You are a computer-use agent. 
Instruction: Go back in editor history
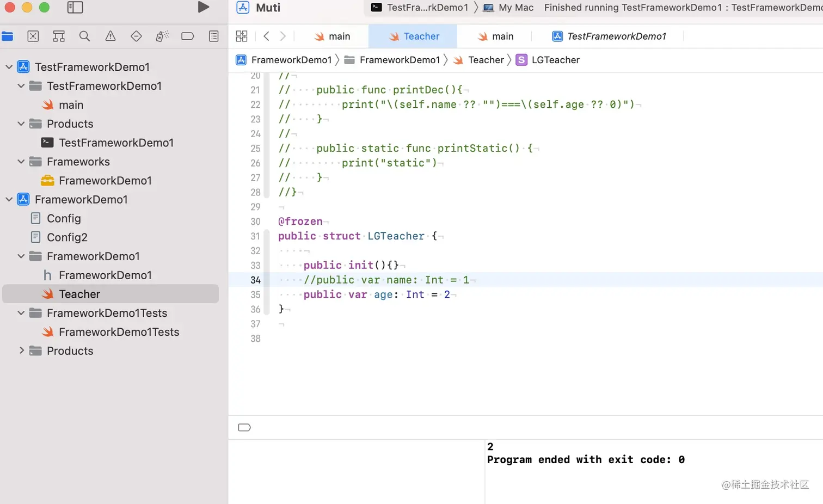click(266, 36)
